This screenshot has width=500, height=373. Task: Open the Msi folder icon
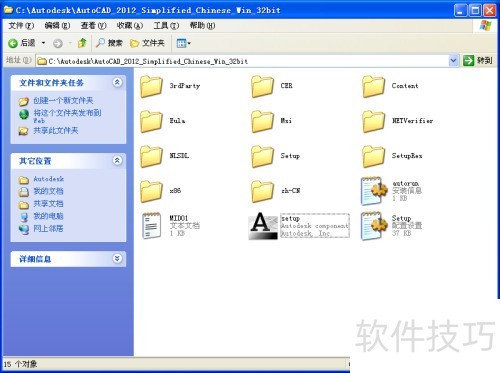click(x=262, y=121)
